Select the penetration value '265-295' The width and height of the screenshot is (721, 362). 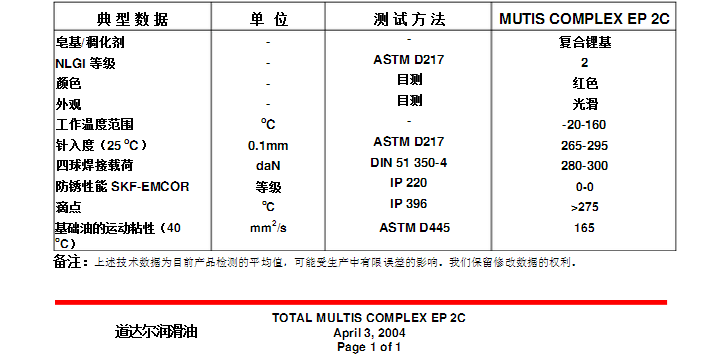[x=584, y=146]
